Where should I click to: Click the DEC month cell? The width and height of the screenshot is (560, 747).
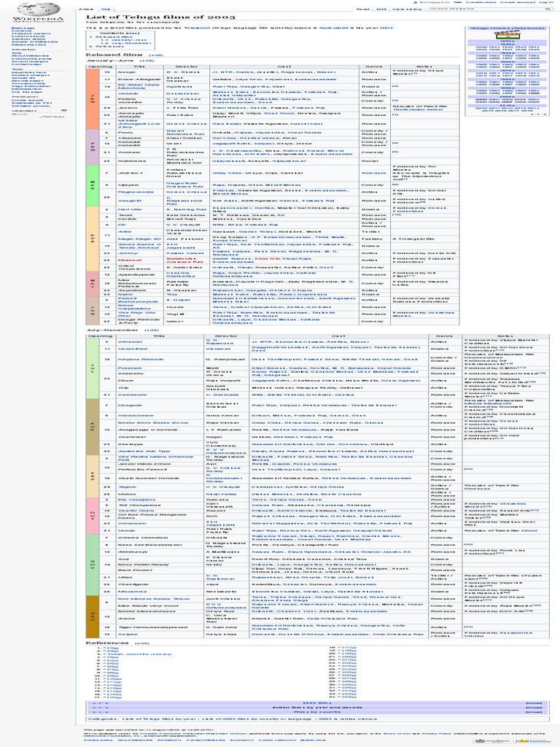pyautogui.click(x=93, y=616)
